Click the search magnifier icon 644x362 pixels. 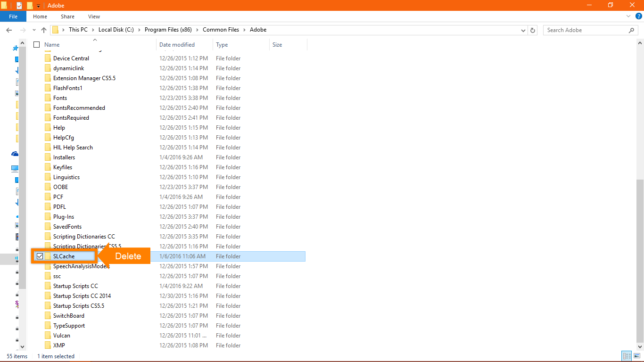(632, 30)
